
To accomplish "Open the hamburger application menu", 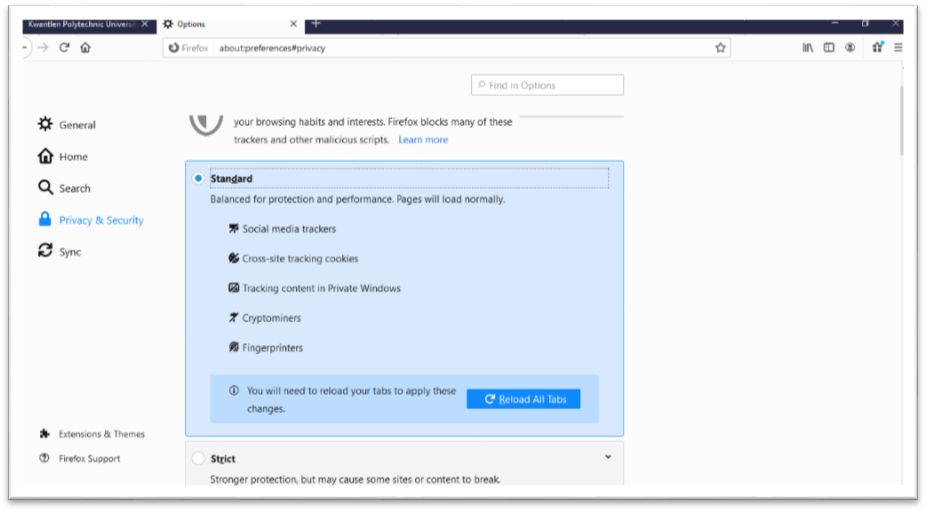I will (x=898, y=48).
